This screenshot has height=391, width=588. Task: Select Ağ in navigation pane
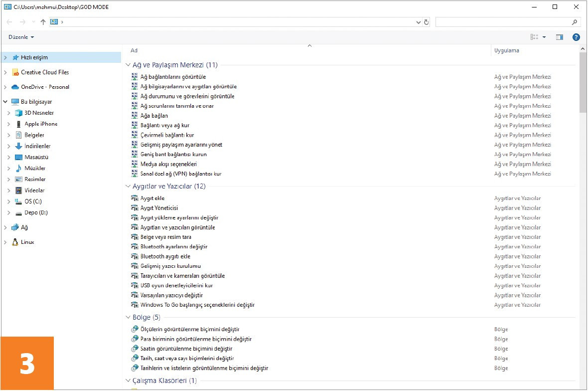[x=24, y=227]
